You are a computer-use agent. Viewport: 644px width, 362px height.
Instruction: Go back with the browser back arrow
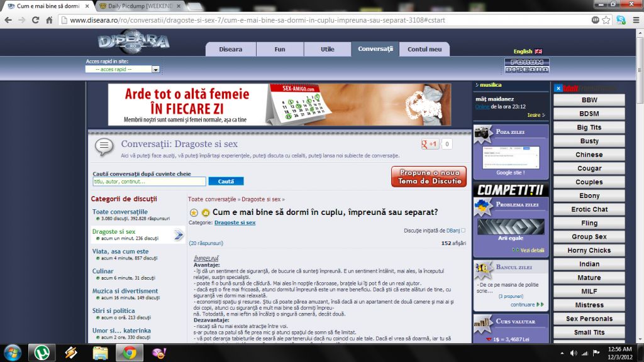pyautogui.click(x=8, y=20)
